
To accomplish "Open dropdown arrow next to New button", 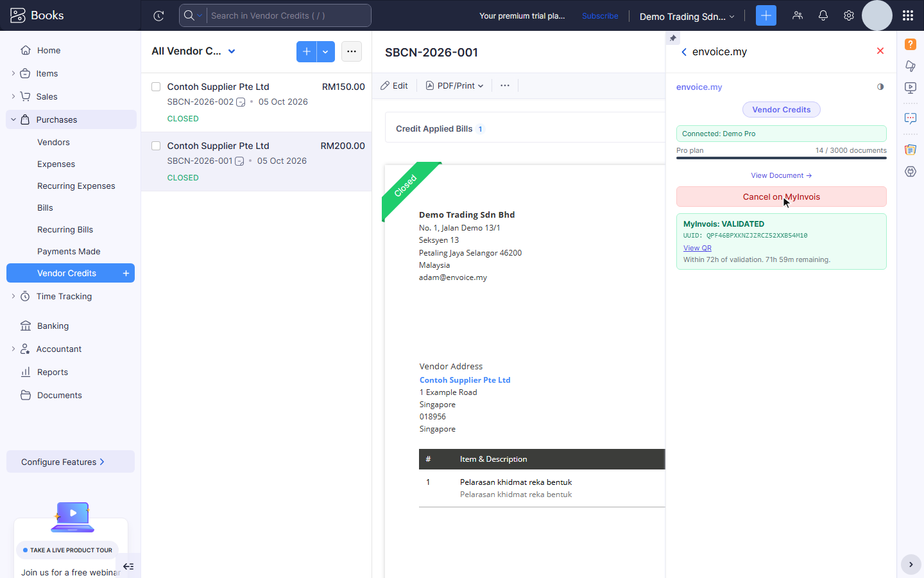I will 325,51.
